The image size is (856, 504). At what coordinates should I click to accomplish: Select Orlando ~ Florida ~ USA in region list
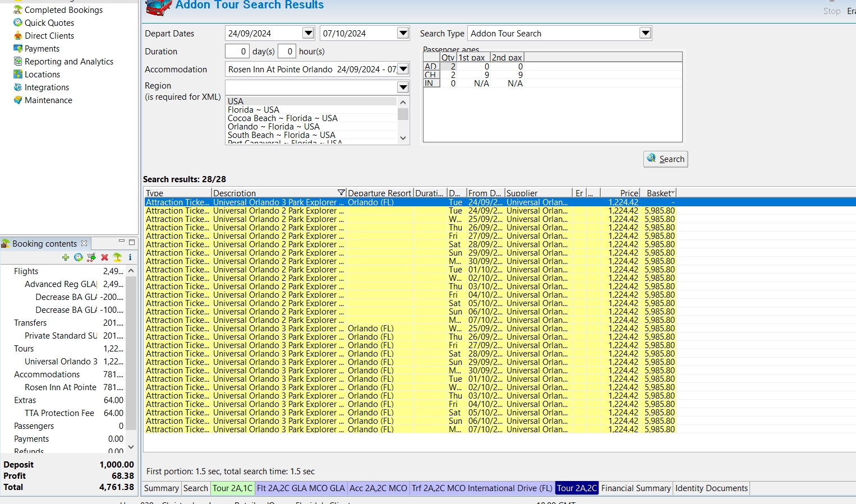pyautogui.click(x=273, y=127)
